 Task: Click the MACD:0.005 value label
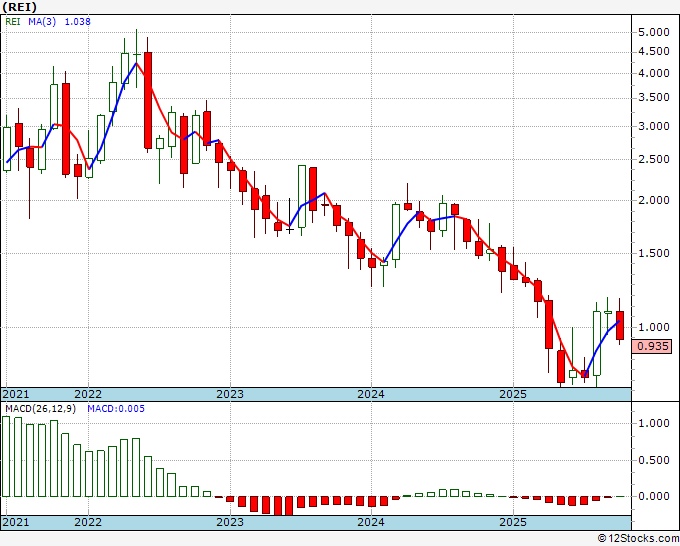click(x=116, y=409)
